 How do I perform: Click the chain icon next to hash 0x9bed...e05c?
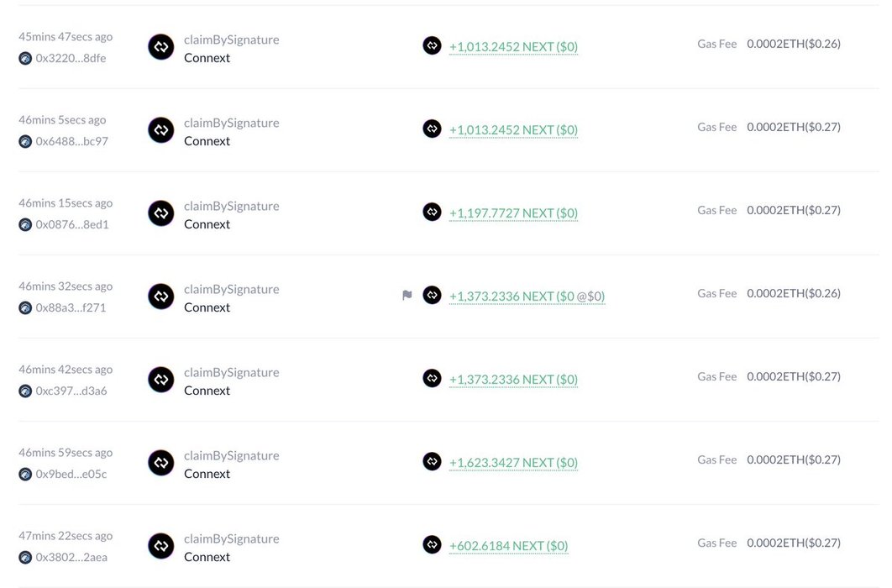pyautogui.click(x=25, y=475)
